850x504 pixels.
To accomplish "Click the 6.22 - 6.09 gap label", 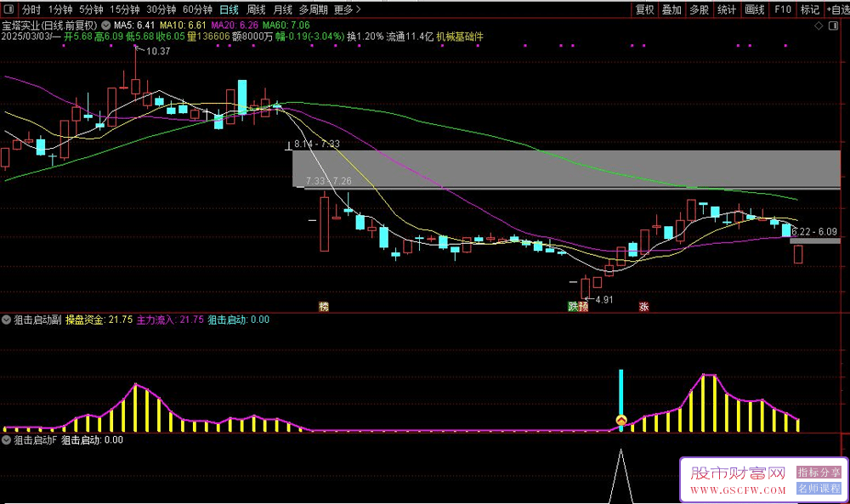I will point(814,232).
